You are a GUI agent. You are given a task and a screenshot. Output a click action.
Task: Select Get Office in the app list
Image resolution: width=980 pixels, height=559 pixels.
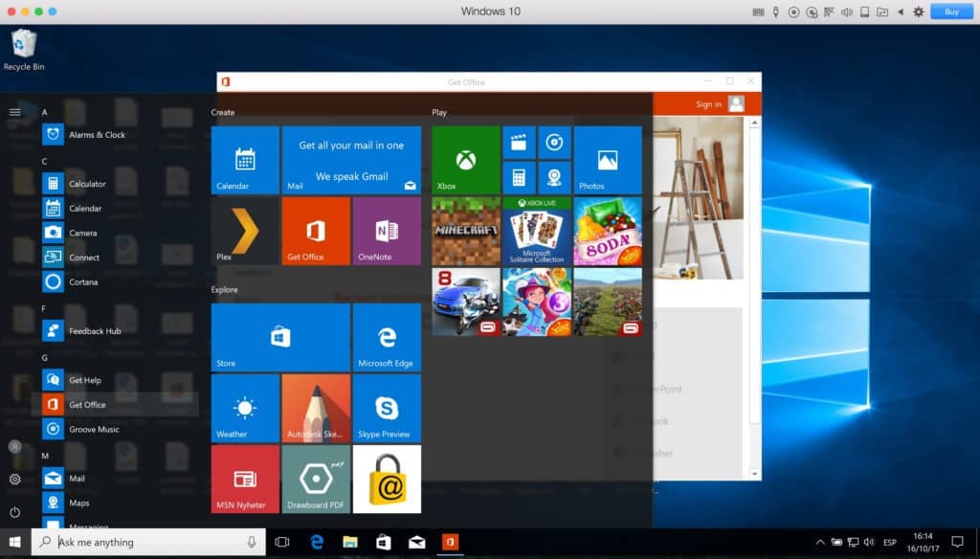115,405
